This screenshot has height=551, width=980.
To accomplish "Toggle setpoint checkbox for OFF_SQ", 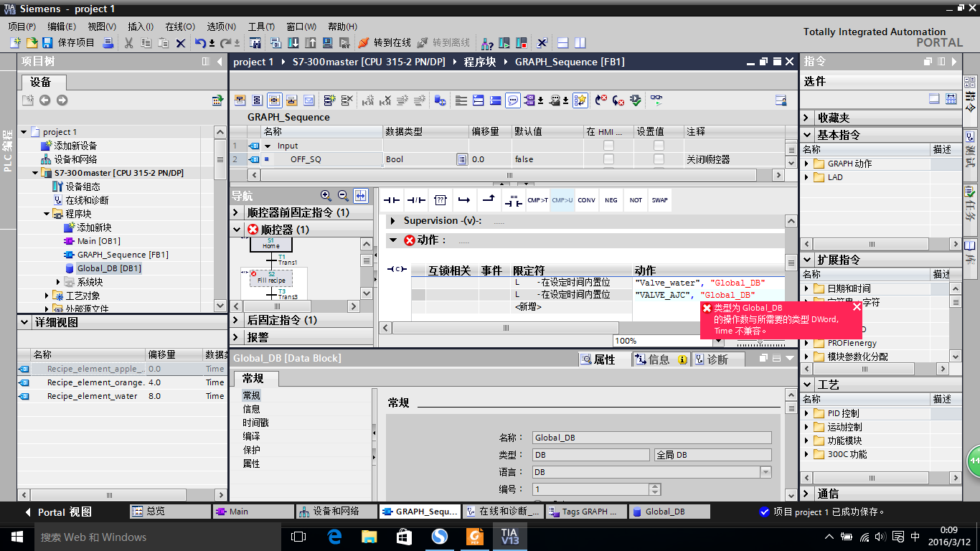I will pos(659,159).
